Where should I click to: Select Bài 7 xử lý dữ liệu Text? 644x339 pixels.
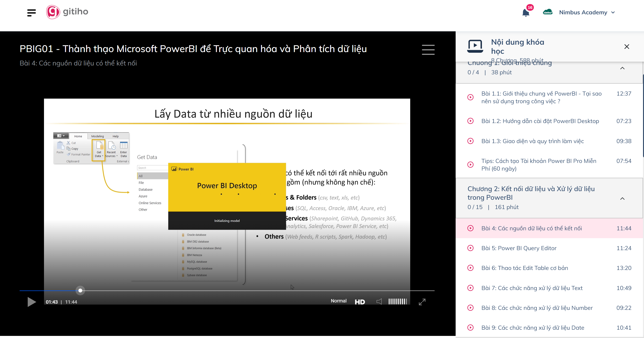click(532, 288)
